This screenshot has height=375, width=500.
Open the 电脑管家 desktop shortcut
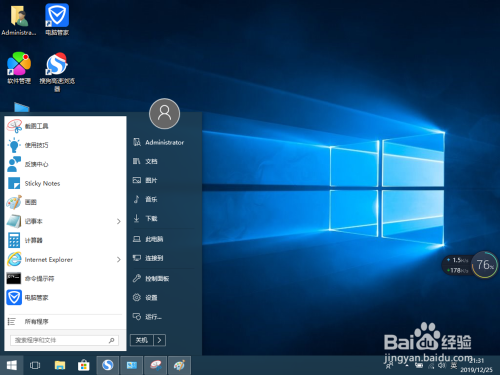point(57,20)
